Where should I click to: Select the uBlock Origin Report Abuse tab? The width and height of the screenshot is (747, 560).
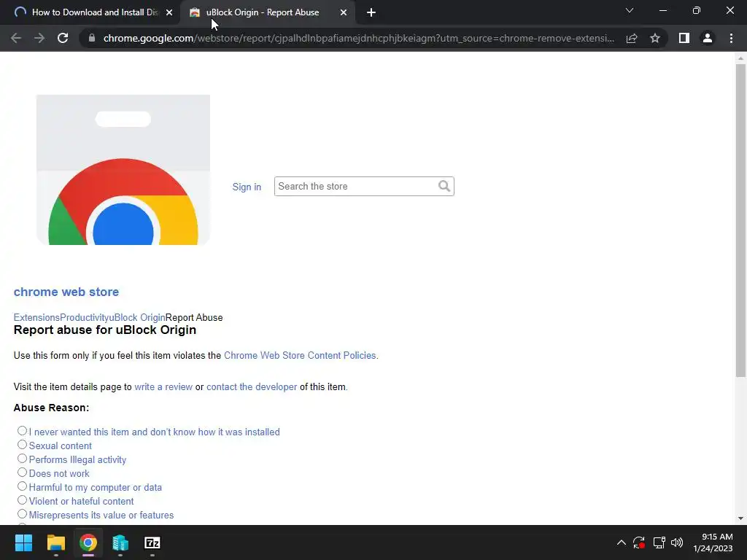pos(267,12)
